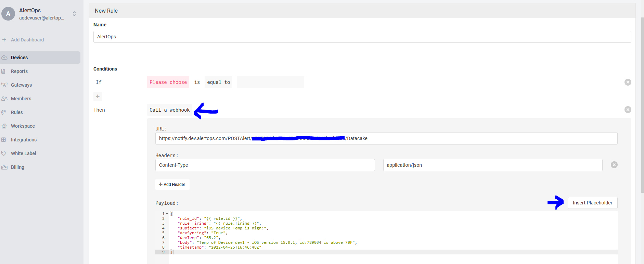Change the 'Call a webhook' action type
Image resolution: width=644 pixels, height=264 pixels.
pyautogui.click(x=169, y=110)
